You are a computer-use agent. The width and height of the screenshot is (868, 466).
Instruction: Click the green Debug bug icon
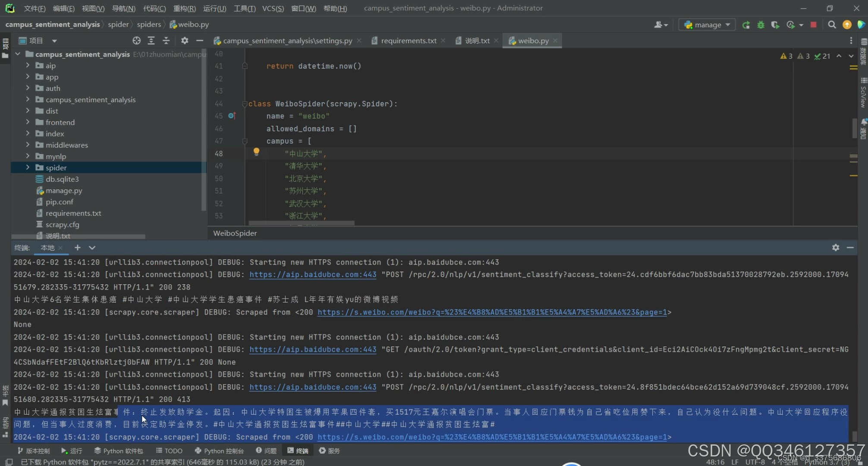(x=761, y=25)
